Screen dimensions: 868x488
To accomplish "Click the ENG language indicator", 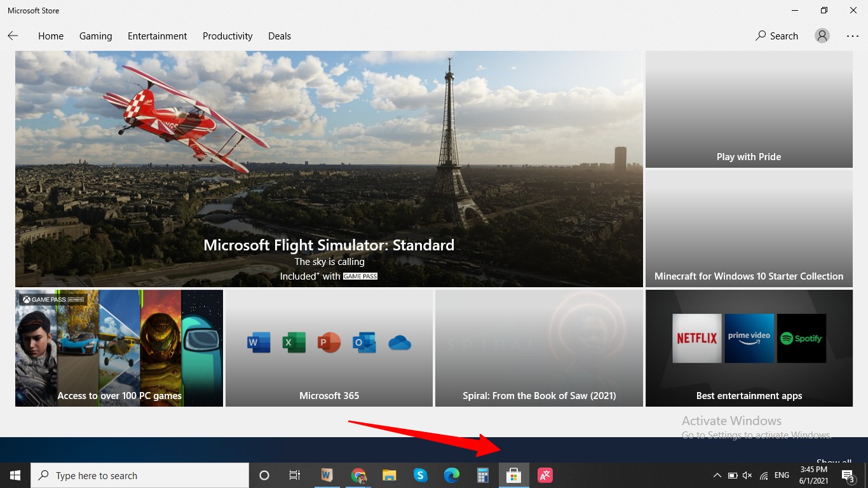I will (x=782, y=475).
